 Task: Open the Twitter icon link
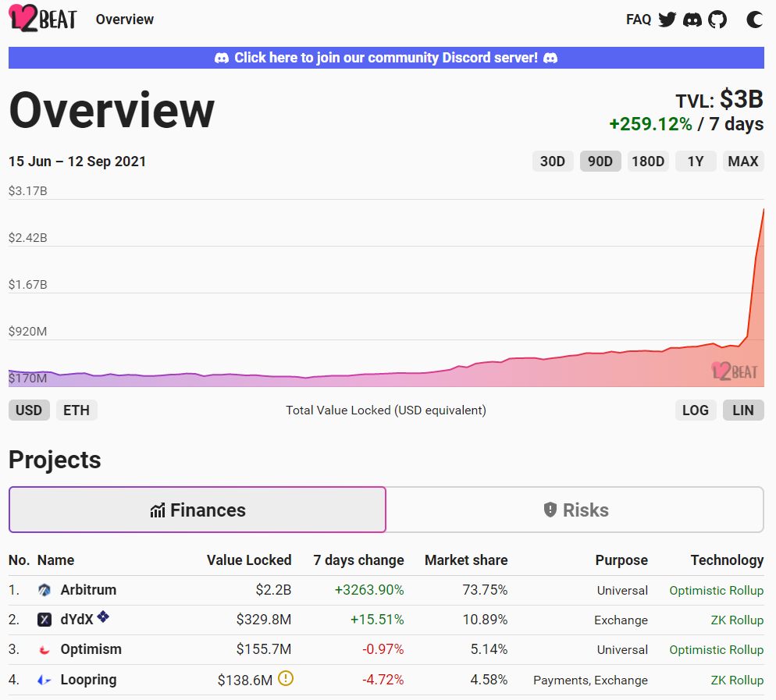(667, 20)
